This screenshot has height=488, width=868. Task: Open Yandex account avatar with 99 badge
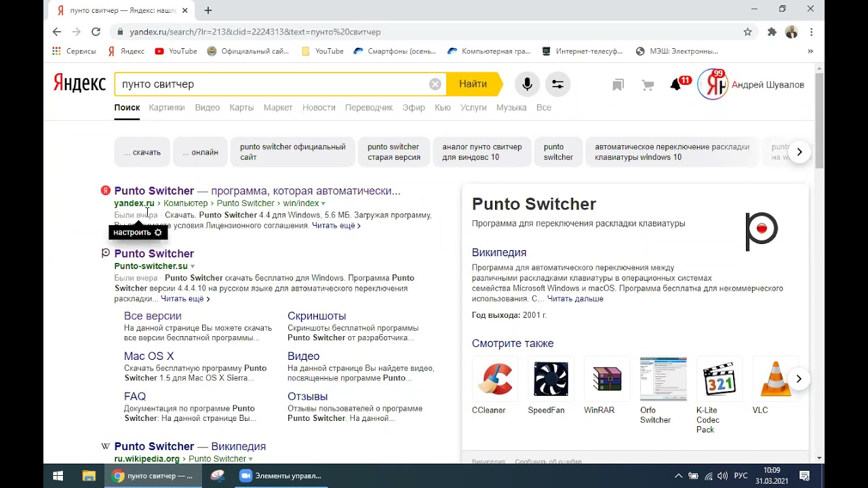tap(713, 84)
